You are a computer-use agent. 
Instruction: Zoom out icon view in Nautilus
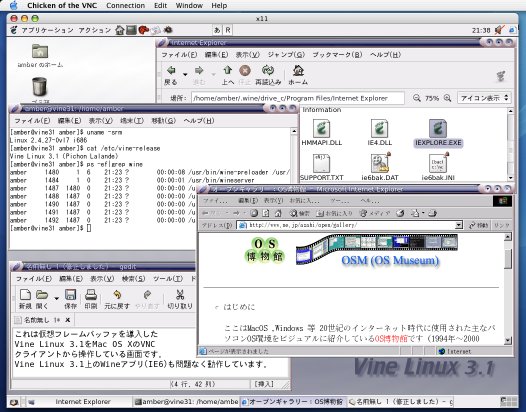coord(416,98)
